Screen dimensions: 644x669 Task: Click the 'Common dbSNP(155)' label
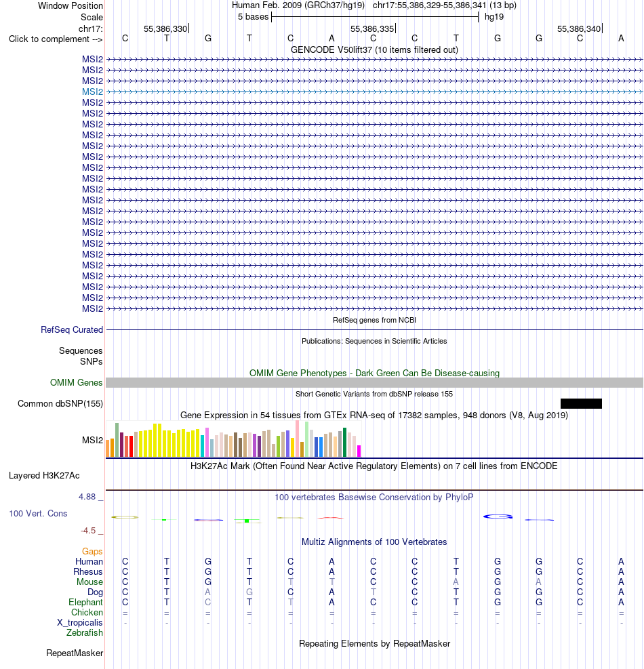(60, 403)
